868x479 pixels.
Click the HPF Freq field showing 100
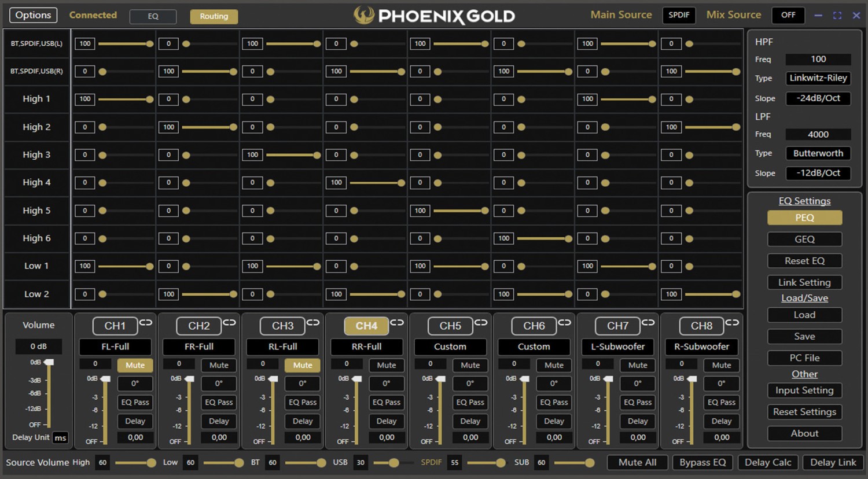(818, 59)
